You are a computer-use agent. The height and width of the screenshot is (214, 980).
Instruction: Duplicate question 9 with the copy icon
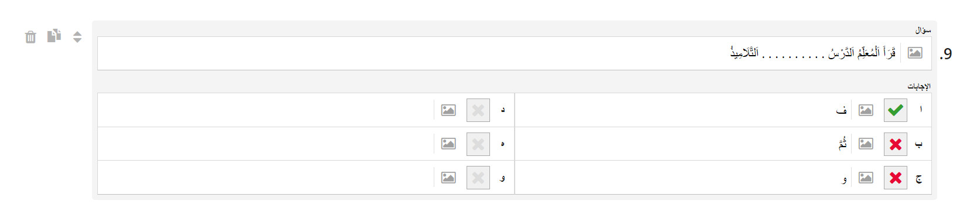tap(54, 36)
